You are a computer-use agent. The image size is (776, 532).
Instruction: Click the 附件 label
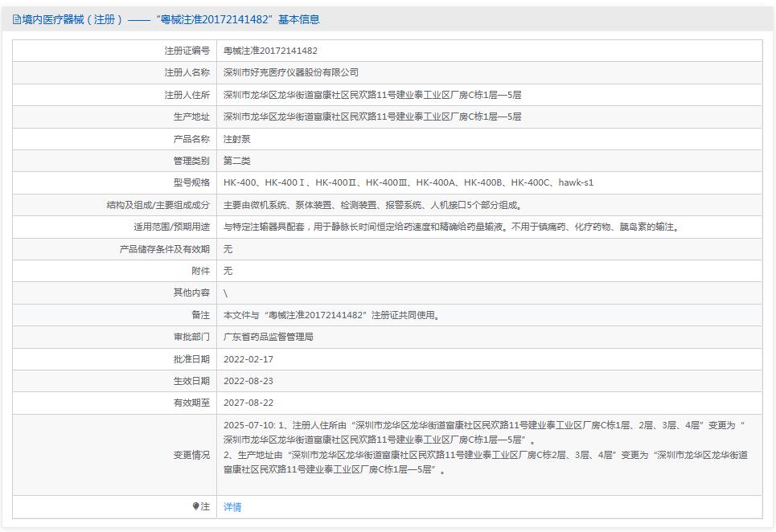click(x=200, y=271)
